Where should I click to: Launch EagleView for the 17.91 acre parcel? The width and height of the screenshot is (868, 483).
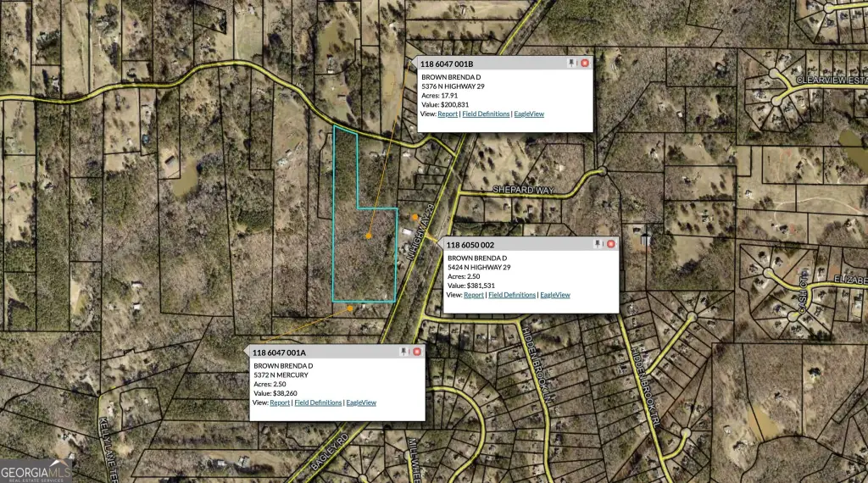point(530,114)
